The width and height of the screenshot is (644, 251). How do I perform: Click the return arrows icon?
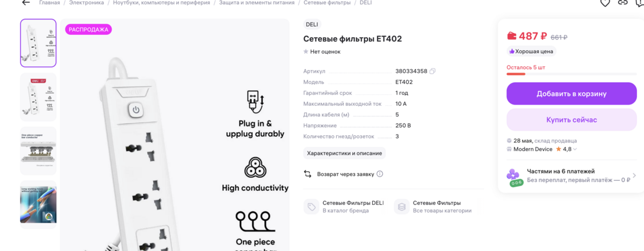(x=308, y=174)
